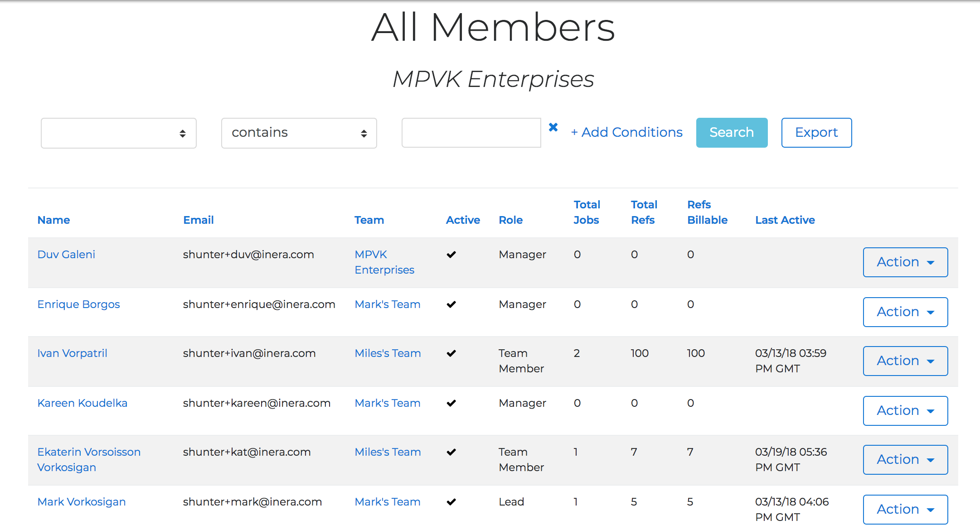
Task: Sort table by Email column
Action: point(199,220)
